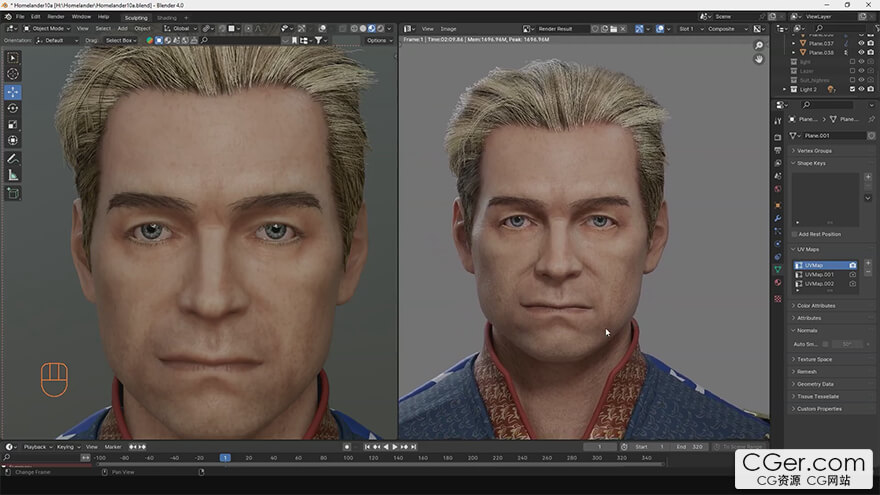Open the Options button in viewport header
880x495 pixels.
378,40
